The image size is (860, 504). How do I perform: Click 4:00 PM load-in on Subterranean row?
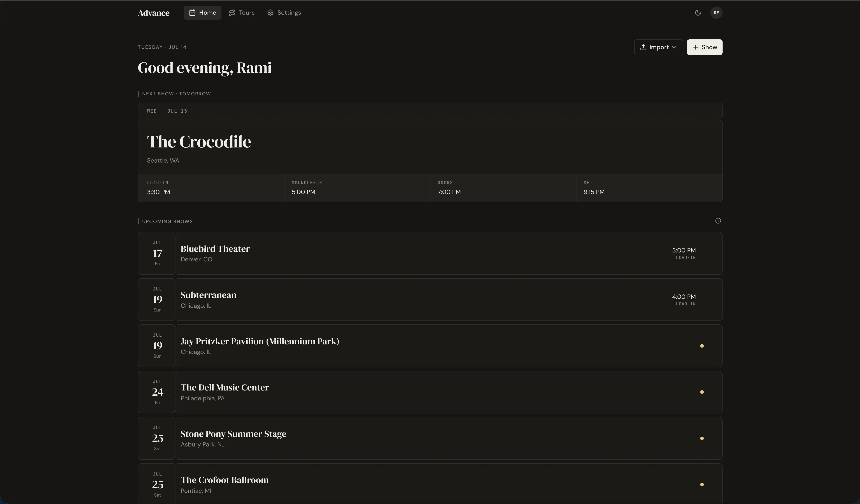(x=684, y=300)
